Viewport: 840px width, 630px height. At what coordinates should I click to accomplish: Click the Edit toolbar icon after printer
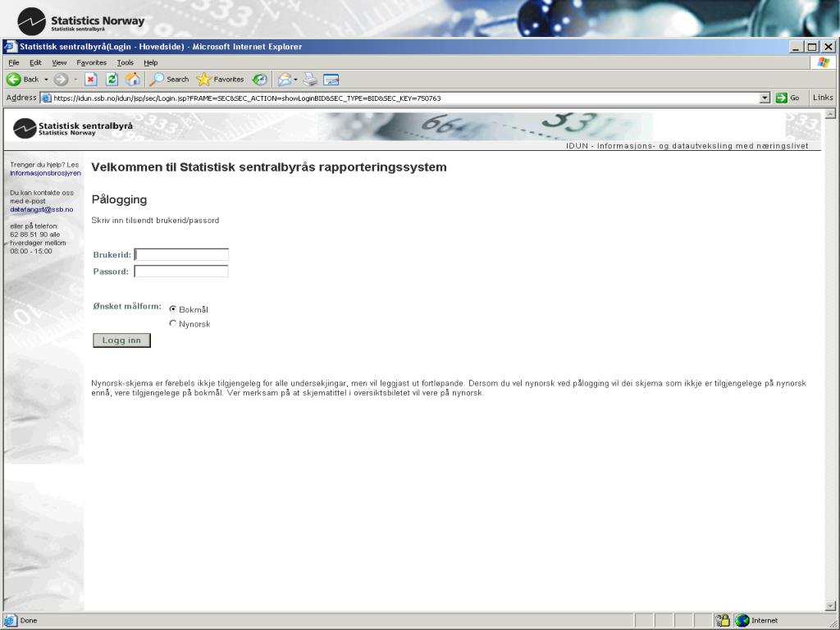331,80
